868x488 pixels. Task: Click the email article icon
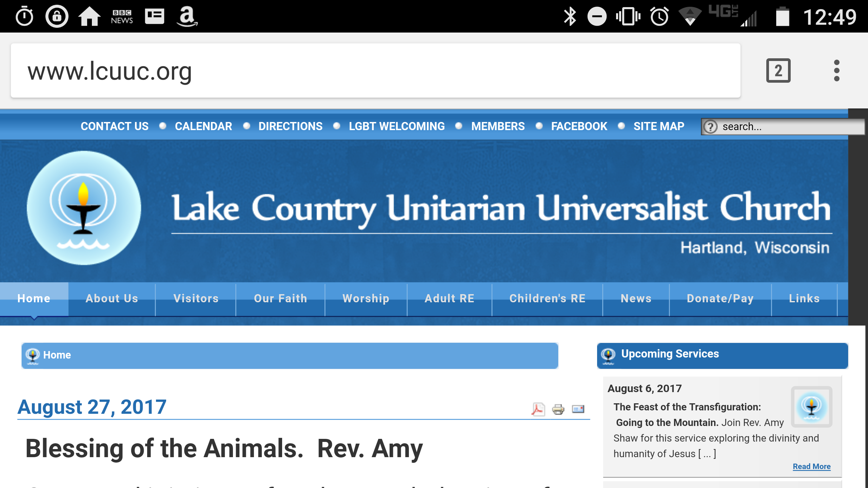point(578,409)
